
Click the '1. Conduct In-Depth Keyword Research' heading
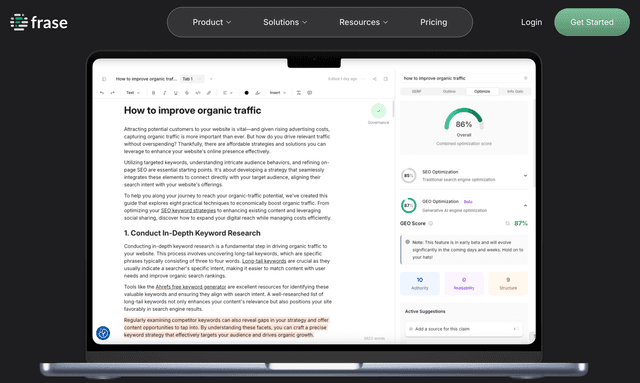(192, 233)
